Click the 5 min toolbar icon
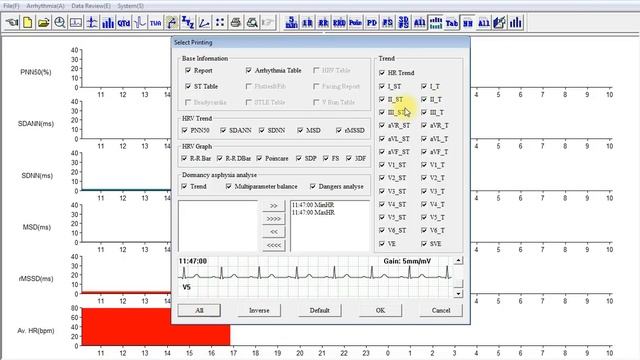The image size is (640, 360). (291, 22)
